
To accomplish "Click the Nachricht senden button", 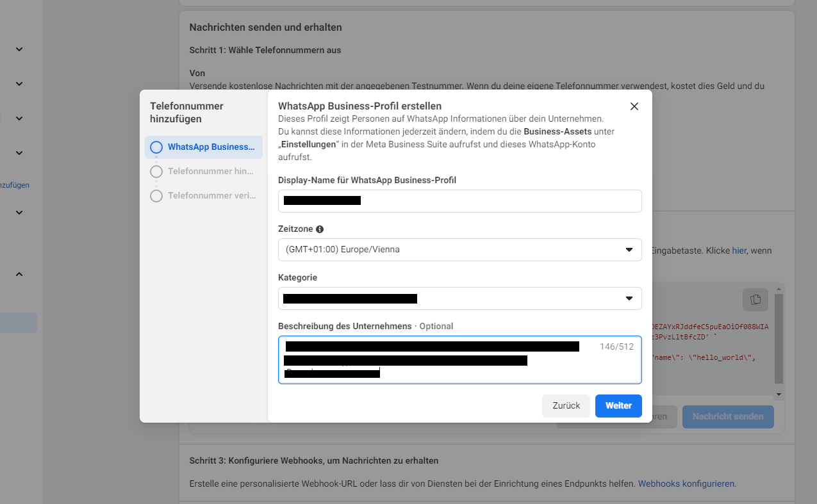I will (727, 416).
